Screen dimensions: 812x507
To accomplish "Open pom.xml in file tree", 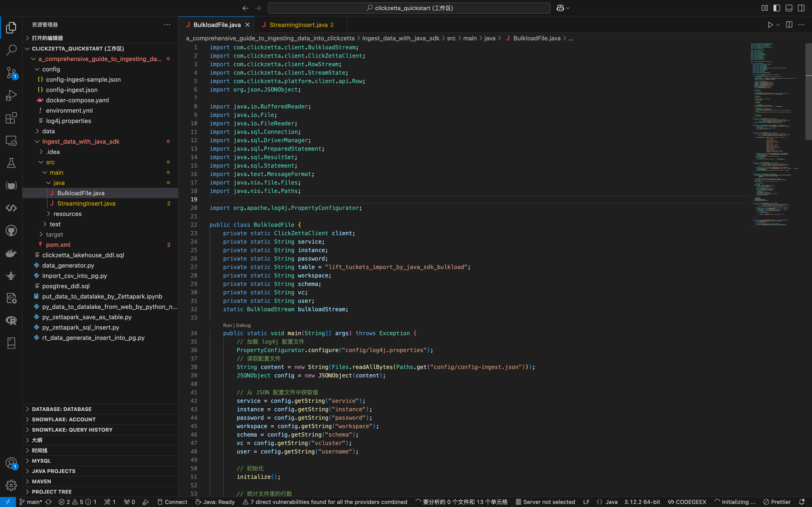I will tap(58, 245).
